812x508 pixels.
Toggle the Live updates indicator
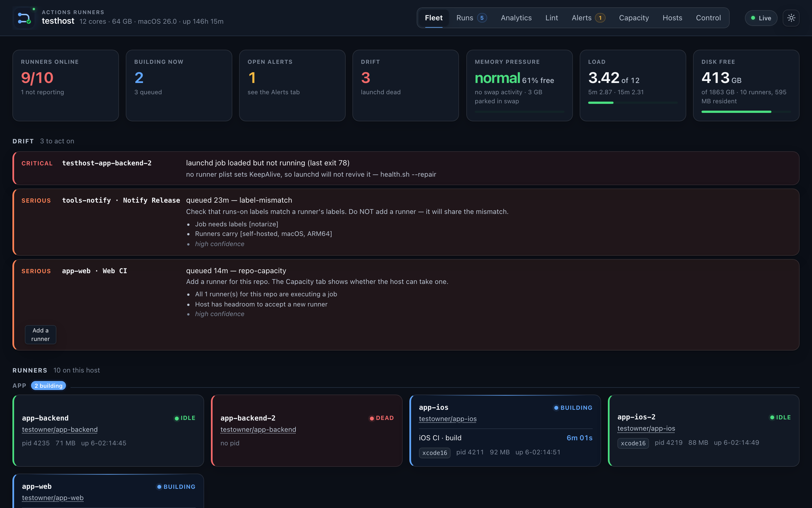[x=761, y=18]
